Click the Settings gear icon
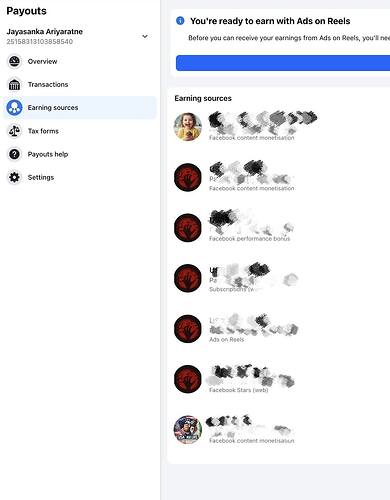This screenshot has width=390, height=500. tap(14, 177)
